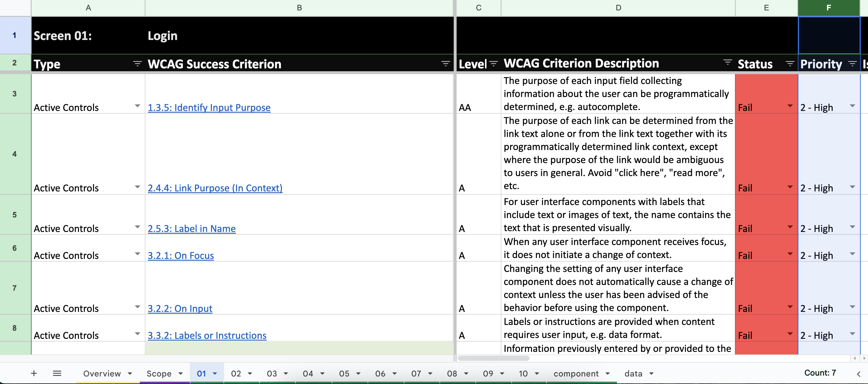Select 'Active Controls' cell in row 5
The image size is (868, 384).
pyautogui.click(x=88, y=215)
